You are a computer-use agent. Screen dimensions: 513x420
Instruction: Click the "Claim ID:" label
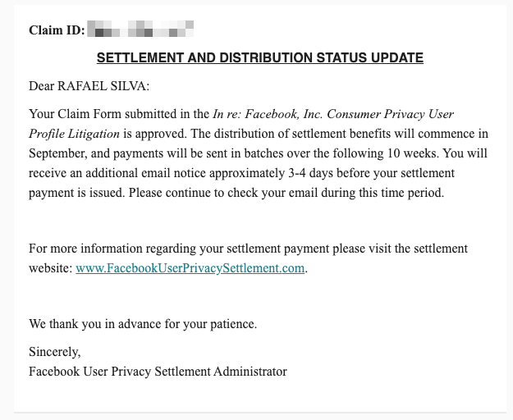[57, 31]
